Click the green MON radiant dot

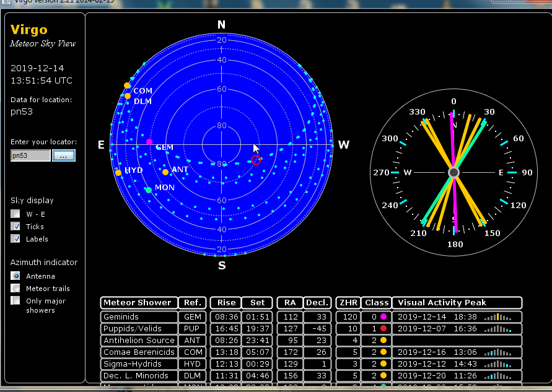click(149, 190)
